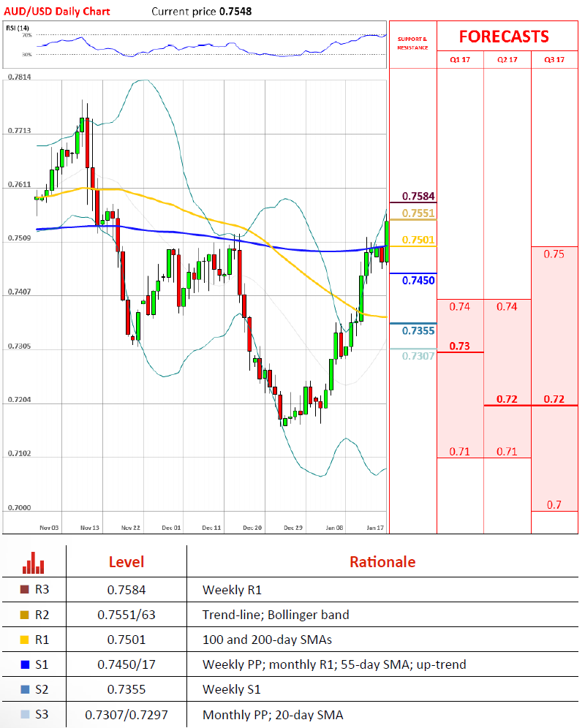Click the S2 steel blue swatch

25,689
